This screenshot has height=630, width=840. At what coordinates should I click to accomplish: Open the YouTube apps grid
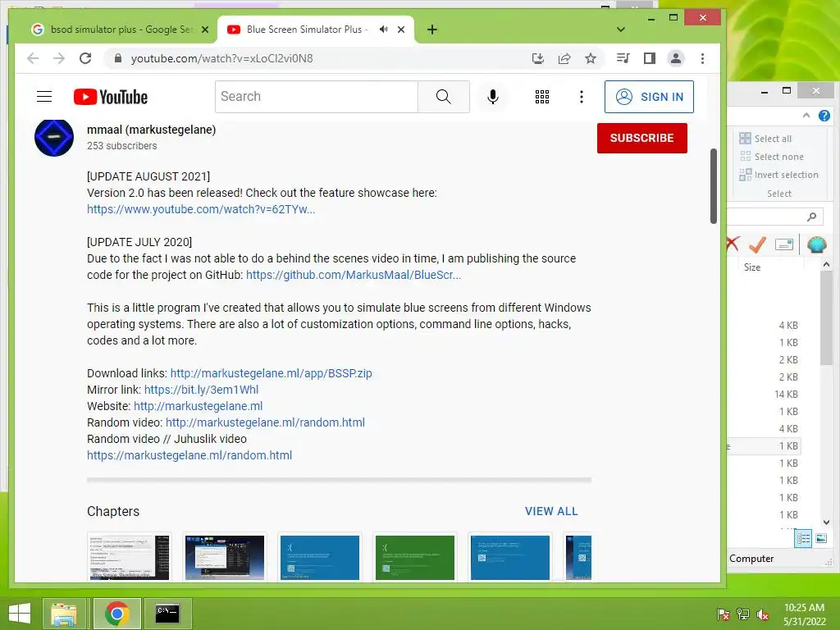(x=542, y=97)
